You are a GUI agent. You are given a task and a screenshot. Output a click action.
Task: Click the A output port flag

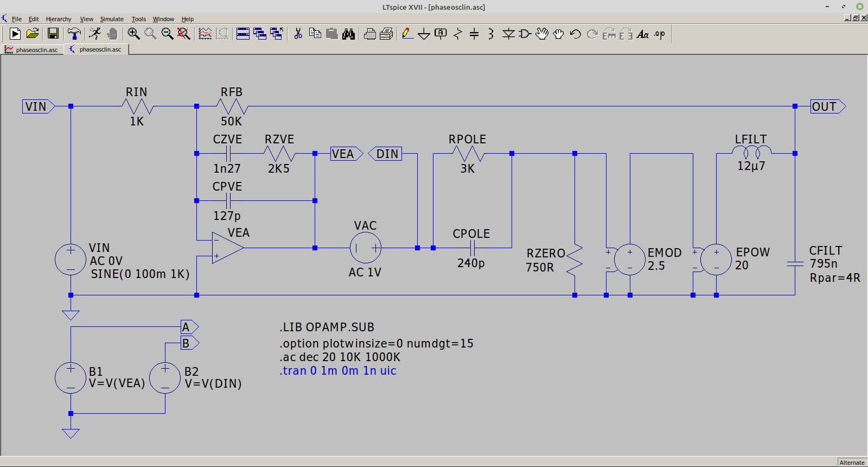click(x=190, y=327)
